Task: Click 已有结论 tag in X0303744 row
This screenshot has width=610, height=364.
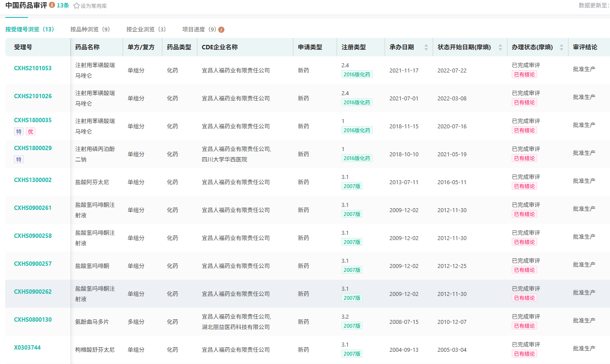Action: tap(524, 354)
